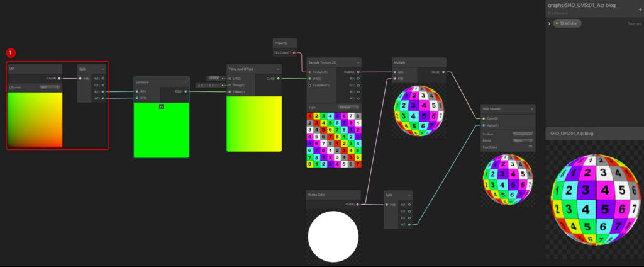Collapse the Split node beside UV via chevron
The width and height of the screenshot is (644, 267).
pos(103,69)
